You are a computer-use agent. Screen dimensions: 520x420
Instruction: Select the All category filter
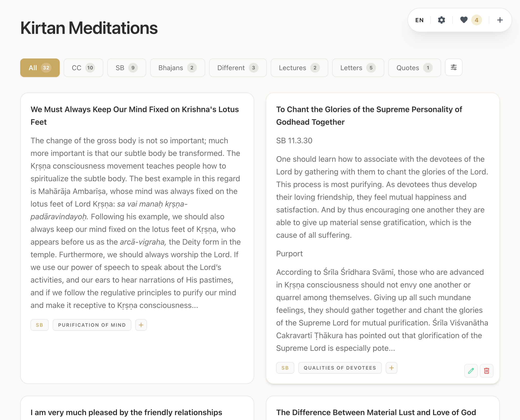40,68
